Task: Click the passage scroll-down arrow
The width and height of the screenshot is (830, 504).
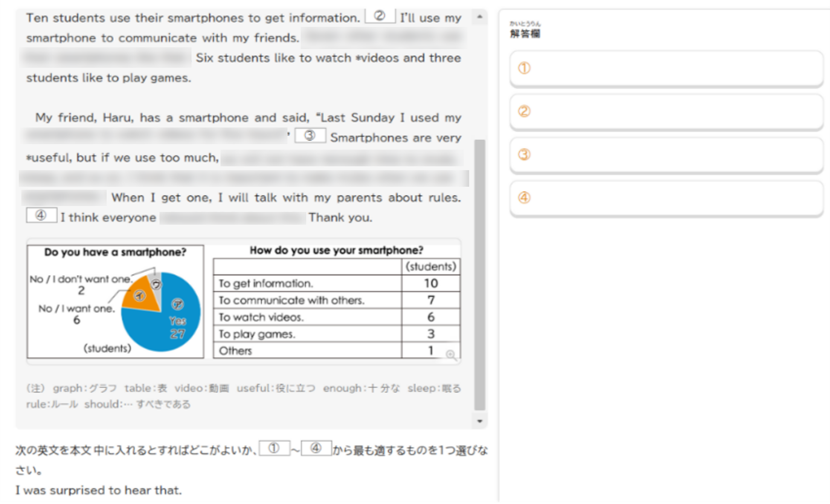Action: 480,421
